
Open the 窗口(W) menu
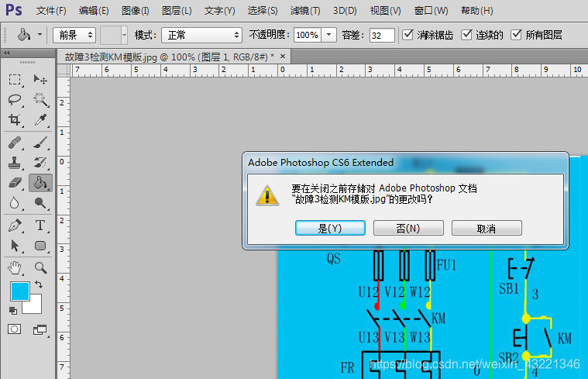tap(431, 11)
